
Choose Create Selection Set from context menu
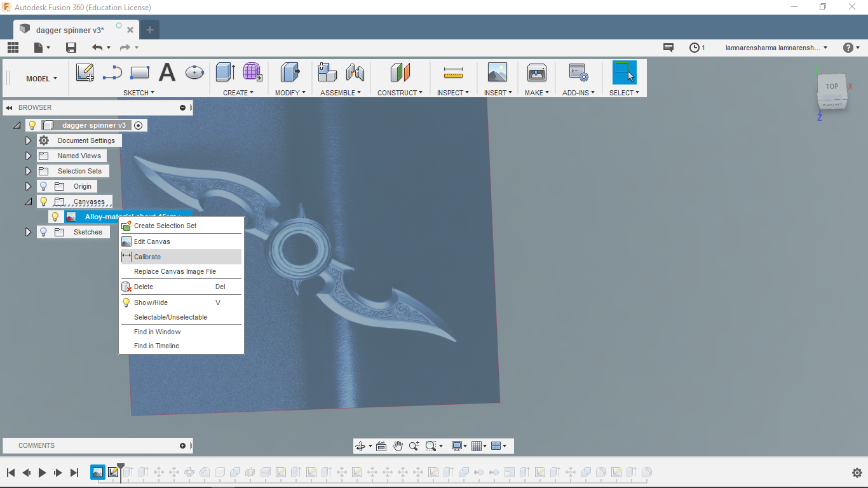pyautogui.click(x=181, y=226)
